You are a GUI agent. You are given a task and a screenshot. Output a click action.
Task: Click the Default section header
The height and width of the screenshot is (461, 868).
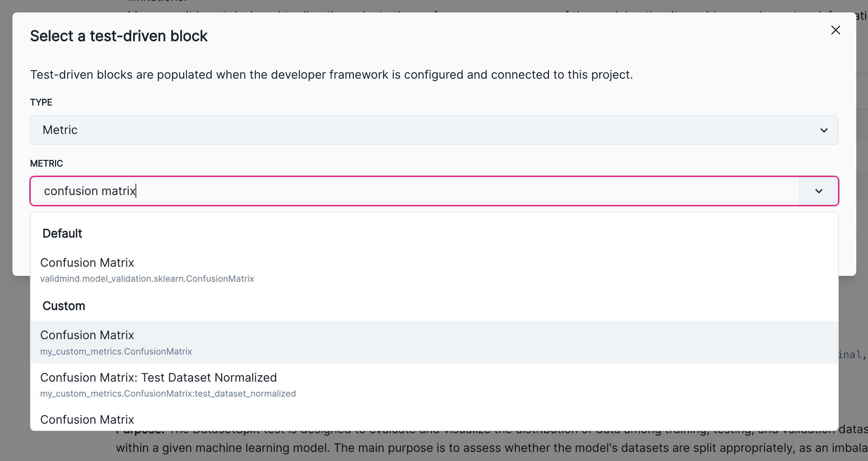coord(62,233)
